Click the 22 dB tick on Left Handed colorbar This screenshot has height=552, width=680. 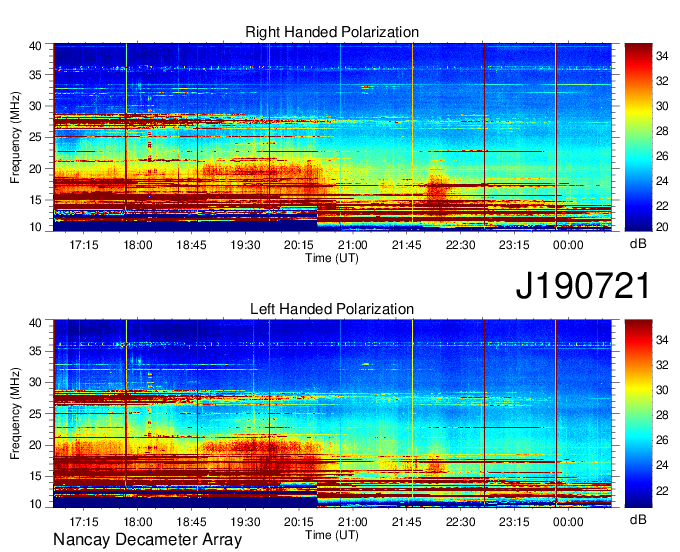click(662, 490)
